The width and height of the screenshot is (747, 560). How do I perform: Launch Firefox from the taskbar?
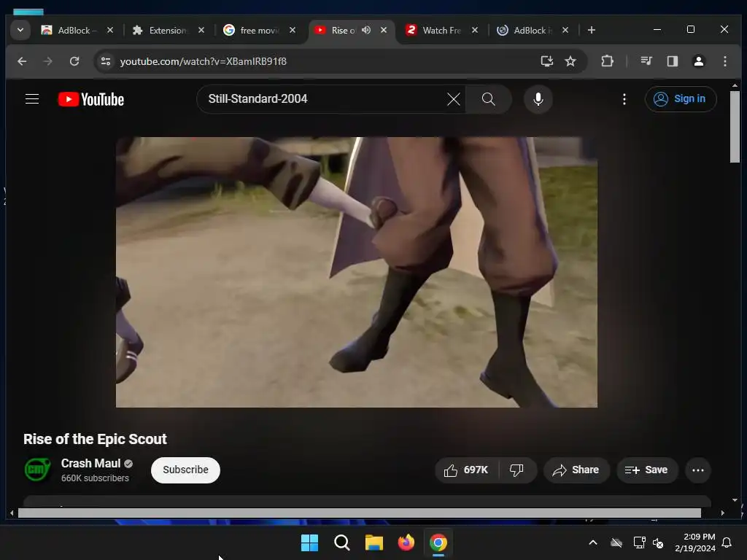point(406,542)
